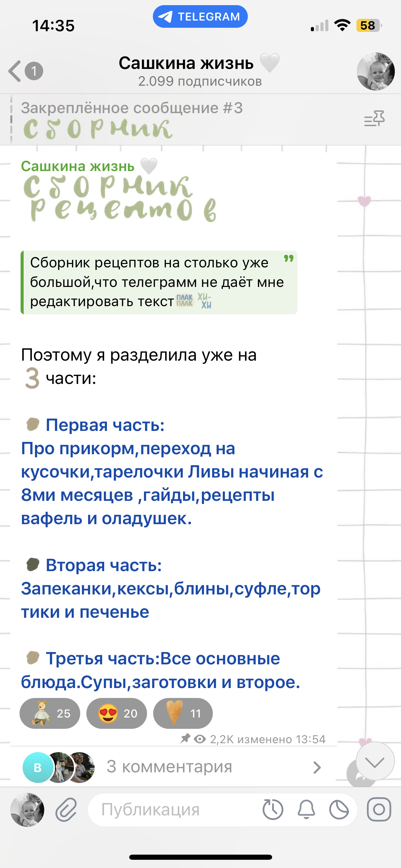
Task: Tap the Wi-Fi status icon
Action: (342, 25)
